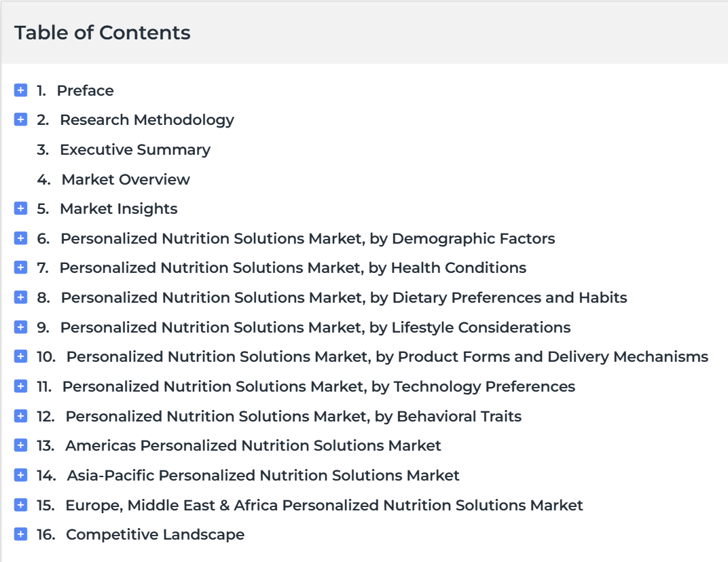Expand the Americas market plus icon
The height and width of the screenshot is (562, 728).
pos(20,445)
